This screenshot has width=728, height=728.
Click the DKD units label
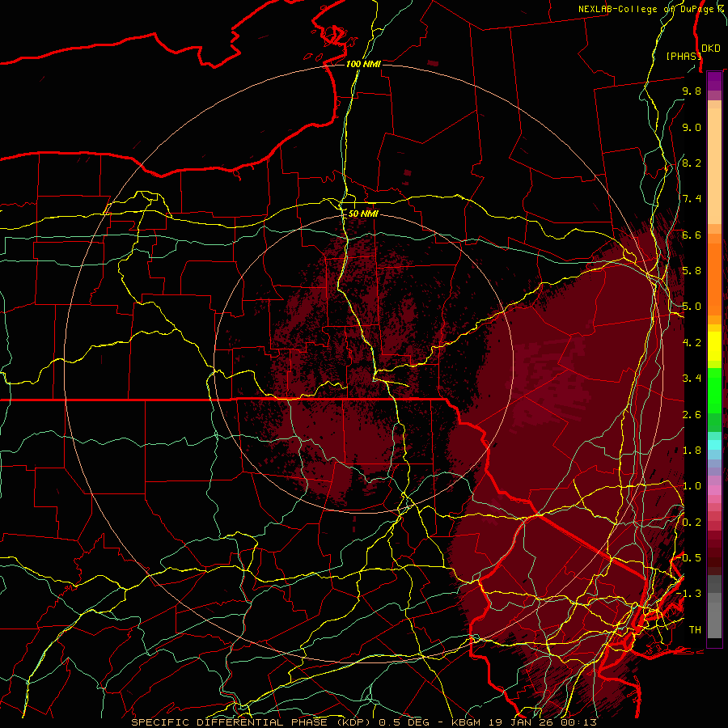point(710,49)
